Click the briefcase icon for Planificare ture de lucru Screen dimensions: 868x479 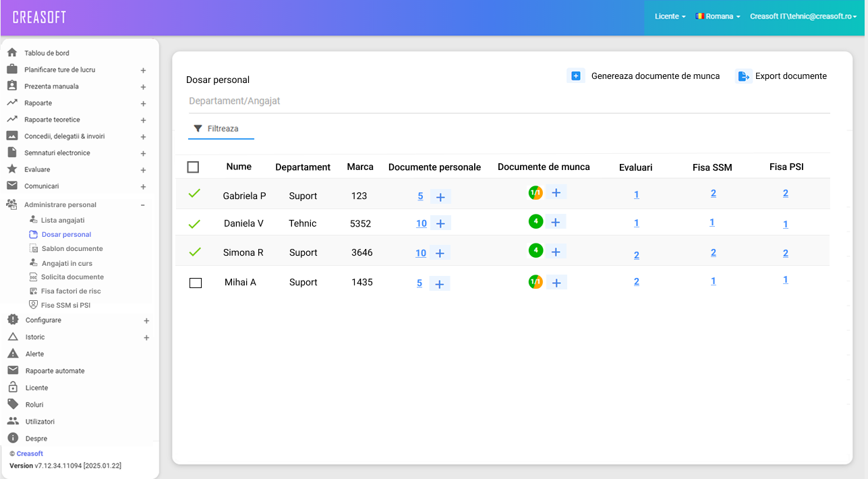(x=12, y=69)
